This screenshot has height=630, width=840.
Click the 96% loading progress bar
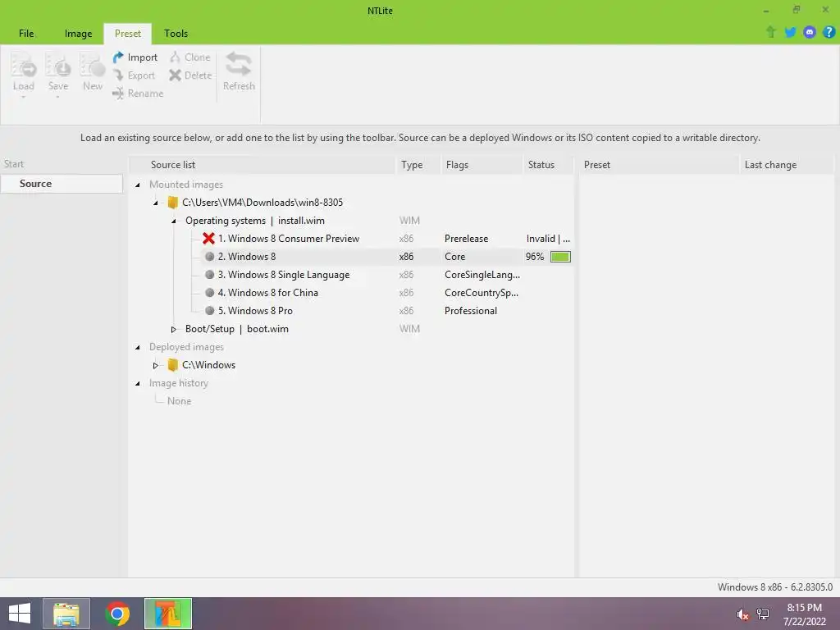click(560, 257)
